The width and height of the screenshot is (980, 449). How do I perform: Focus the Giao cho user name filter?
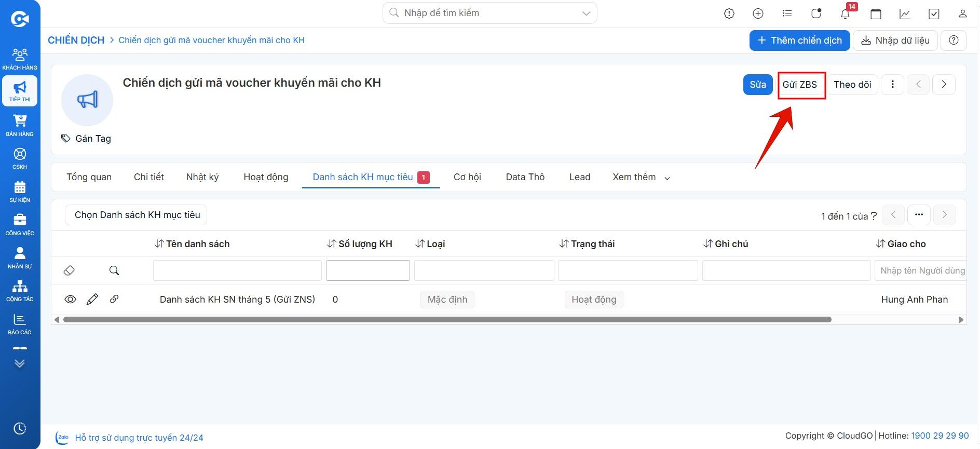(x=920, y=270)
